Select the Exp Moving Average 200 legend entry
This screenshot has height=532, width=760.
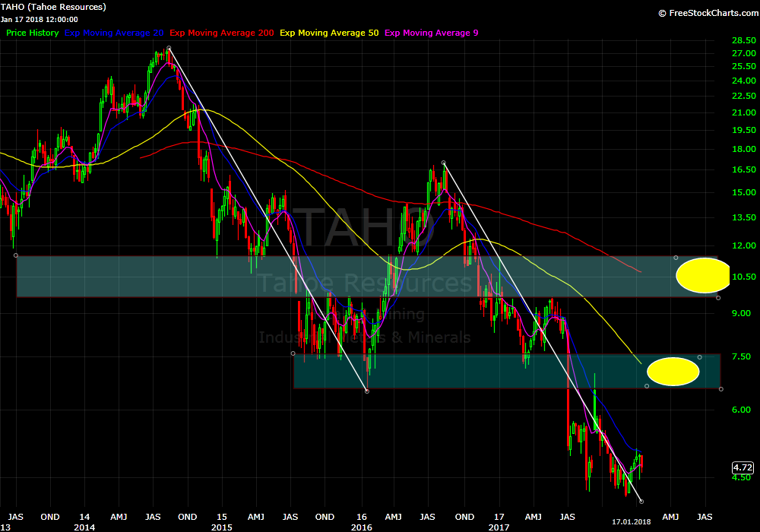pyautogui.click(x=221, y=33)
